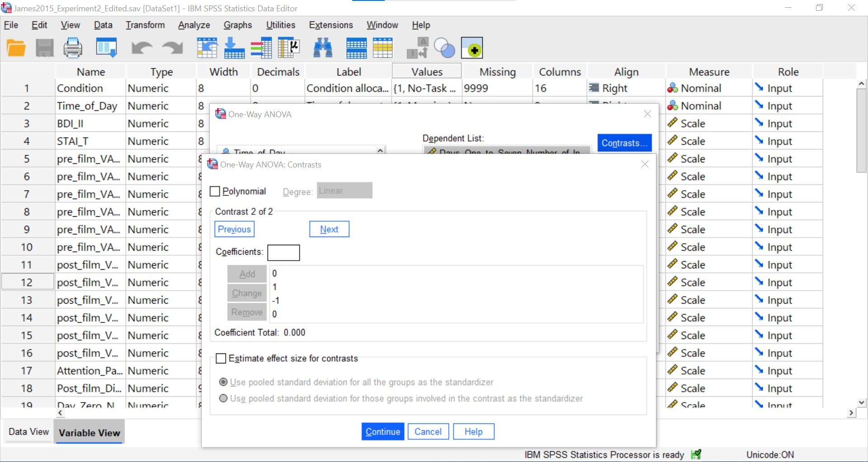This screenshot has width=868, height=462.
Task: Click Nominal icon in Time_of_Day row
Action: pos(673,105)
